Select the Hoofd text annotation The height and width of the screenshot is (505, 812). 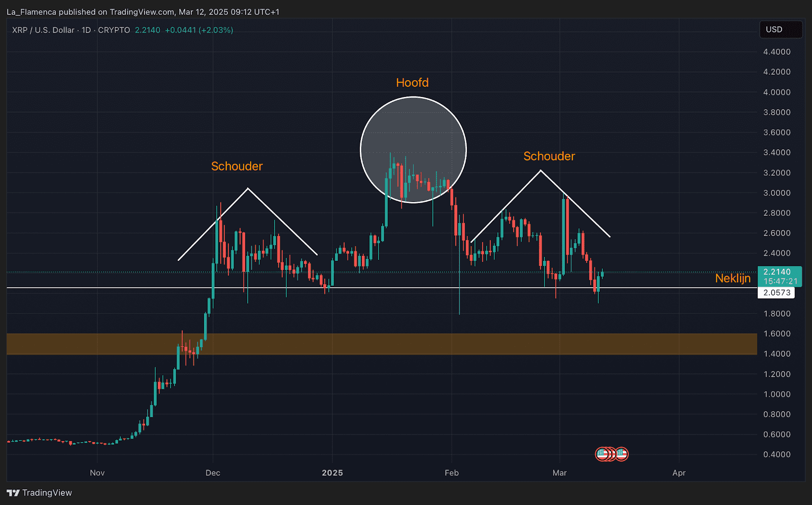(x=412, y=83)
